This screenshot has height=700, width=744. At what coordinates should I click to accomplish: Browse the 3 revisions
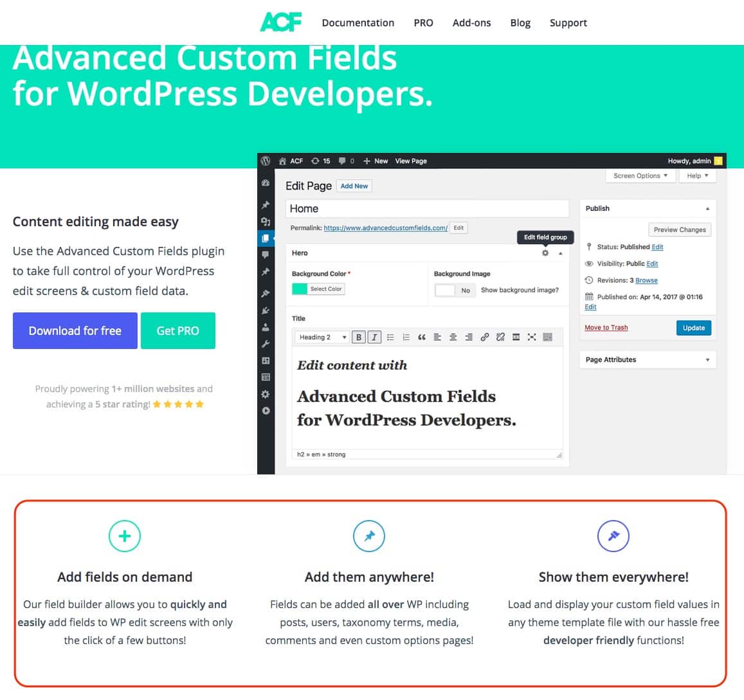click(x=646, y=280)
